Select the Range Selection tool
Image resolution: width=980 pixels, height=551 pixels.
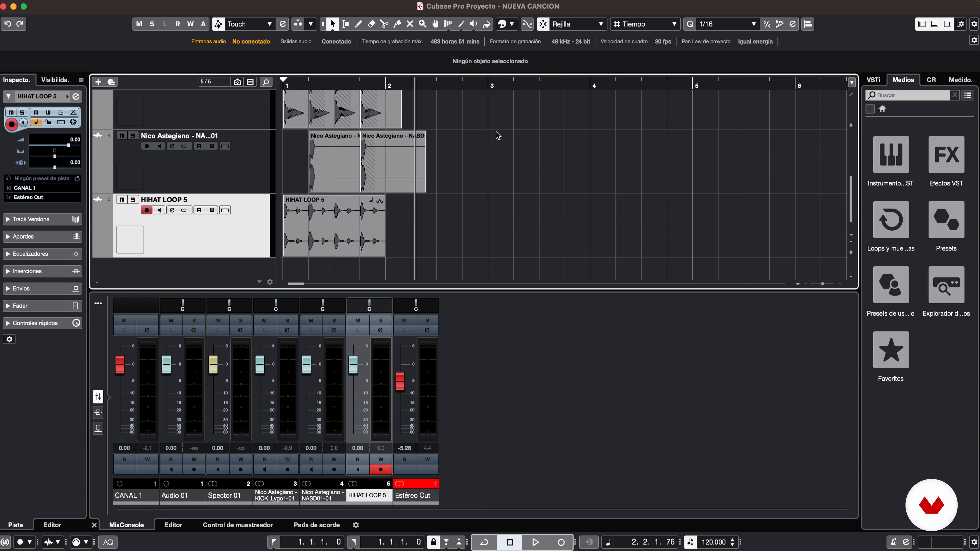[346, 24]
